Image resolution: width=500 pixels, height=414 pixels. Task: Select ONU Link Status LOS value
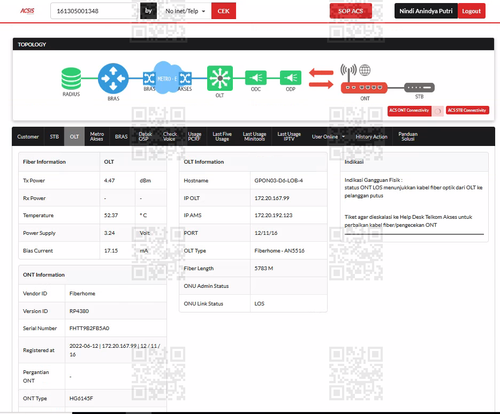coord(259,304)
